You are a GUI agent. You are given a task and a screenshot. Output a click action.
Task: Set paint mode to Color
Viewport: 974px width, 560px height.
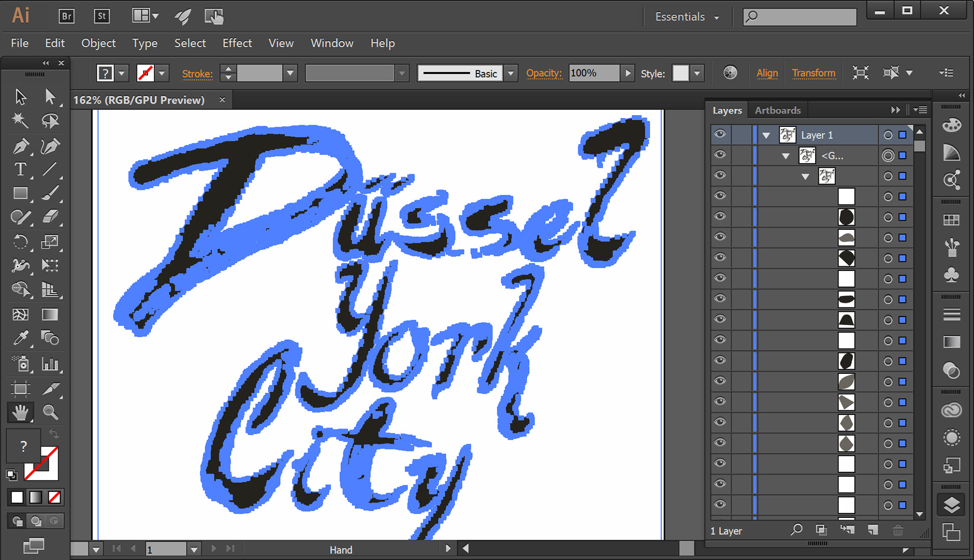pos(17,498)
